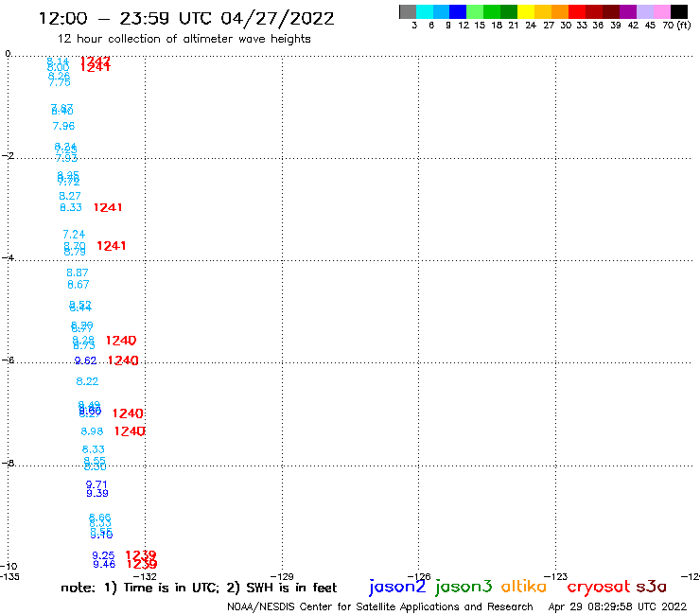Click the '12 hour collection of altimeter wave heights' subtitle
Screen dimensions: 700x615
(x=184, y=39)
